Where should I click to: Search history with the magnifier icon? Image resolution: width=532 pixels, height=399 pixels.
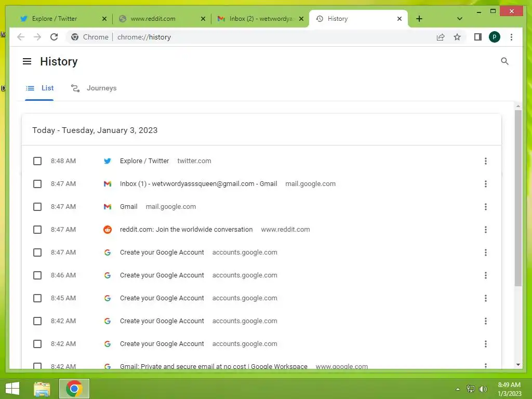tap(504, 61)
